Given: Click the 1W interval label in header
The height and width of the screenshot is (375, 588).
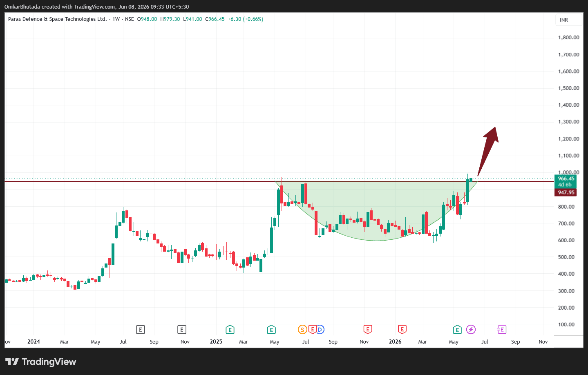Looking at the screenshot, I should click(x=116, y=19).
